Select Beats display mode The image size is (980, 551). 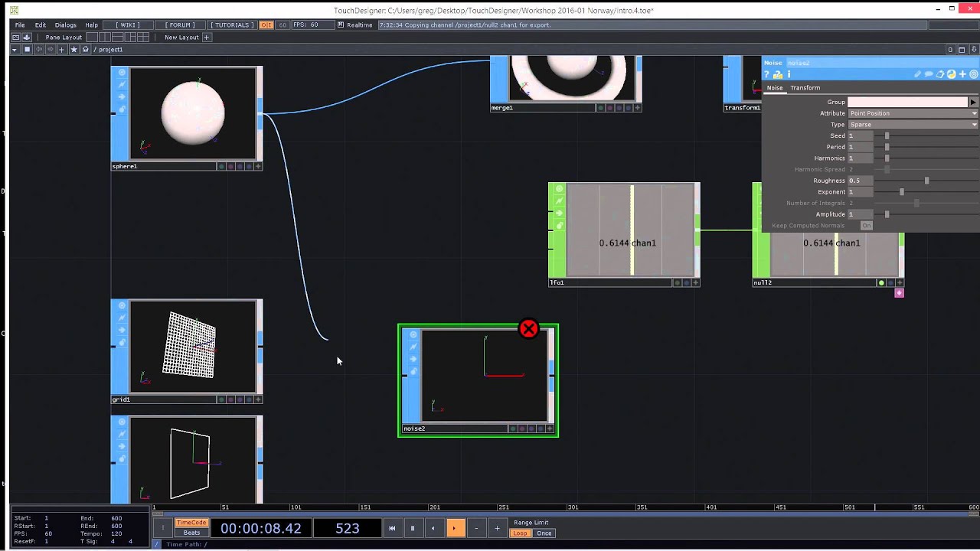191,533
